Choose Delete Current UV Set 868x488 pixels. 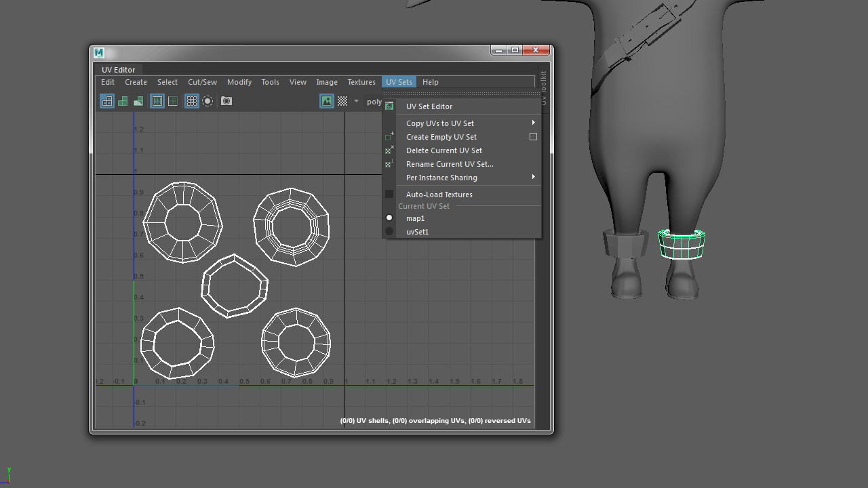[444, 150]
